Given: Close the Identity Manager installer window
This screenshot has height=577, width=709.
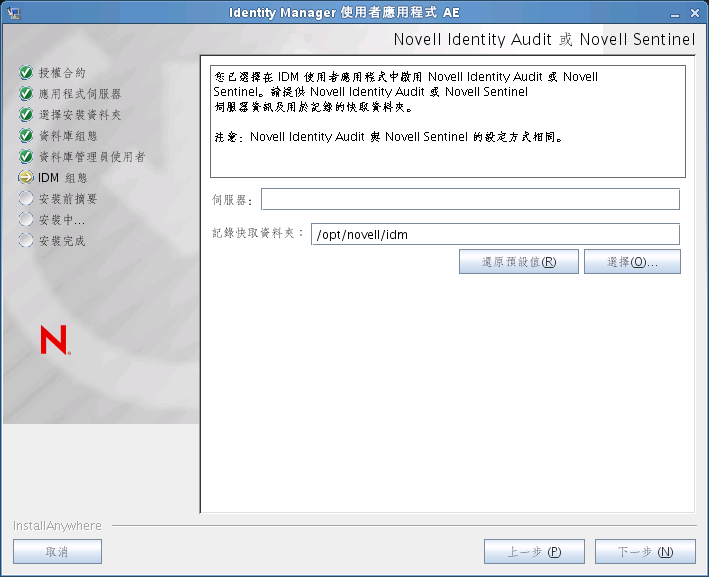Looking at the screenshot, I should 695,13.
